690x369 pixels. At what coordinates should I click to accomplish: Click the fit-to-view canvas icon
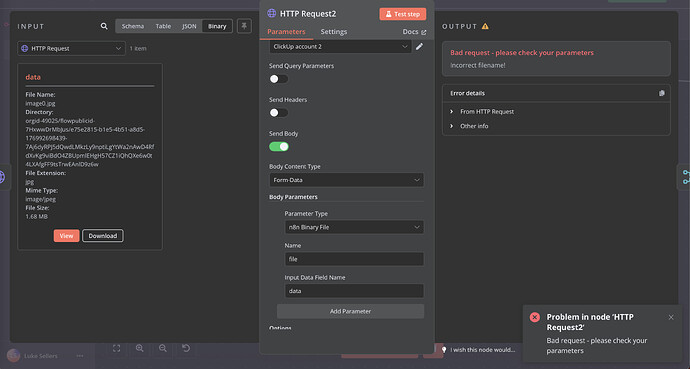[x=117, y=348]
